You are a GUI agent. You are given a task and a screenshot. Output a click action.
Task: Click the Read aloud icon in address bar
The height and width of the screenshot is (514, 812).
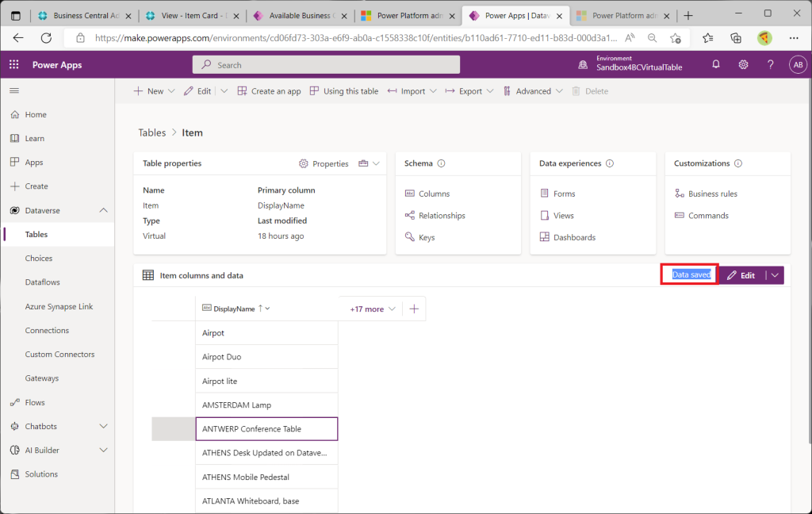pos(630,38)
